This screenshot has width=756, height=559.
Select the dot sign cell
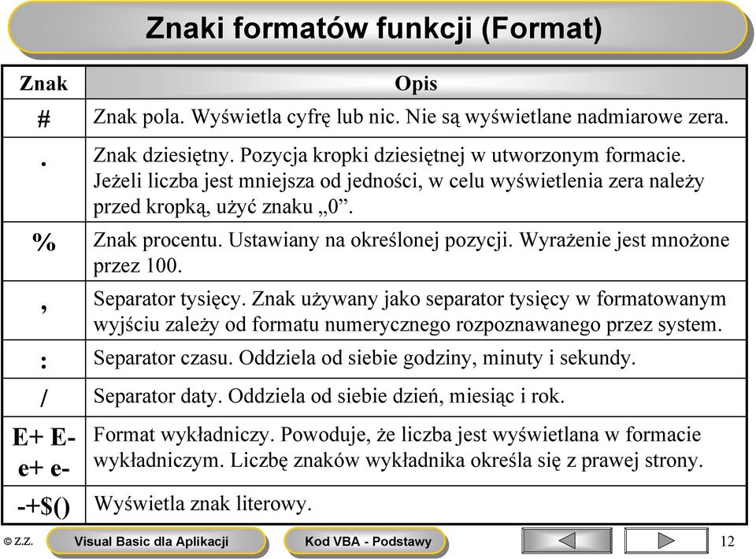(44, 180)
